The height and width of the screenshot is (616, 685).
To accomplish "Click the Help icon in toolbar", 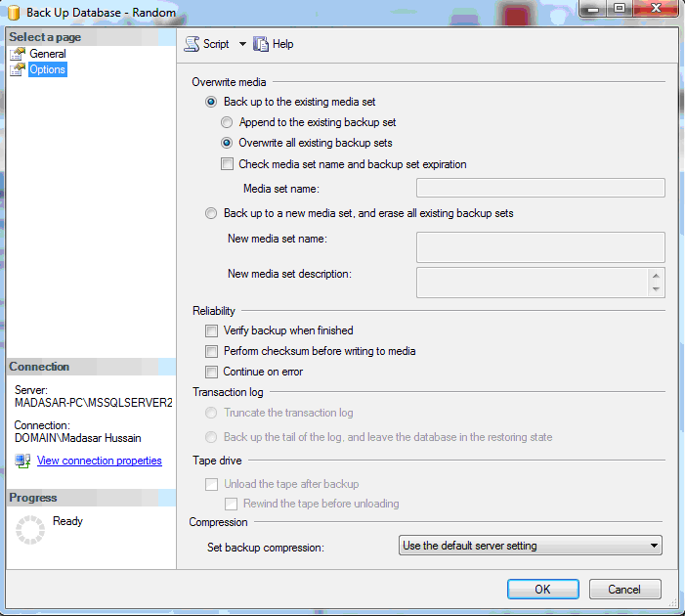I will [x=261, y=44].
